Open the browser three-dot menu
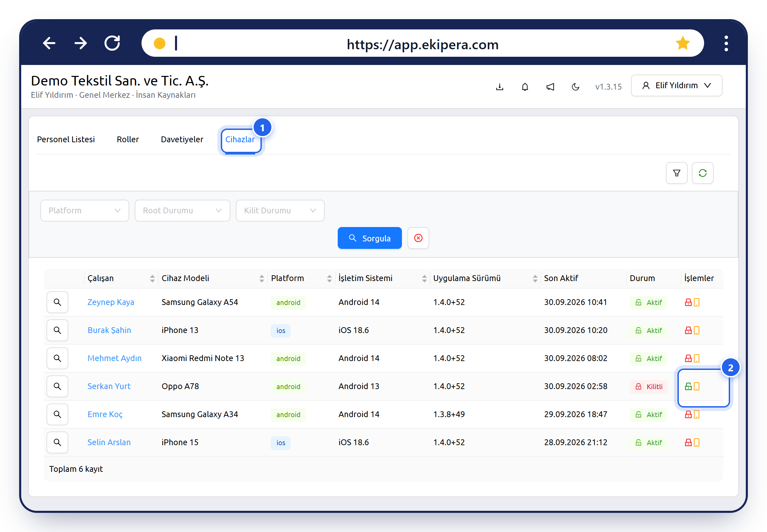Viewport: 767px width, 532px height. point(726,43)
